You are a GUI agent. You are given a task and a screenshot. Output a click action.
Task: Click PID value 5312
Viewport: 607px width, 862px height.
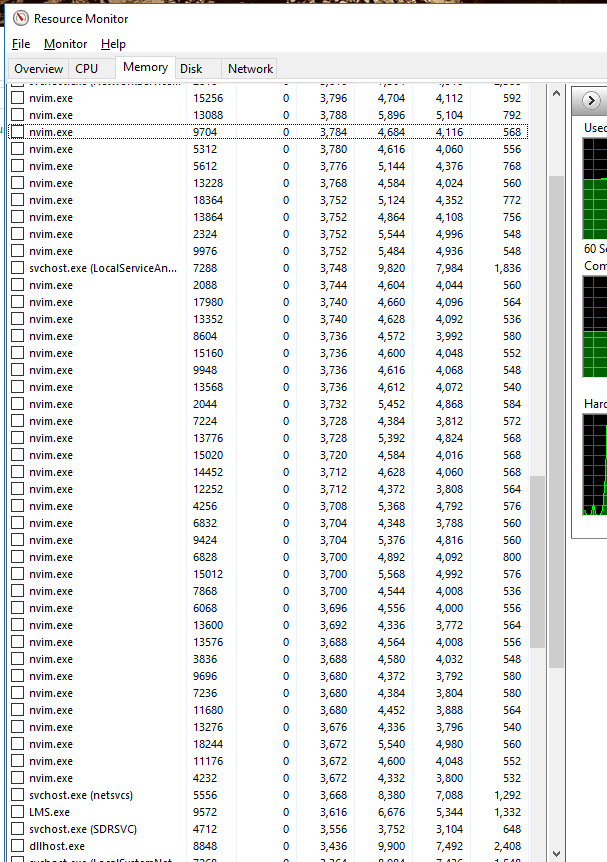tap(205, 149)
